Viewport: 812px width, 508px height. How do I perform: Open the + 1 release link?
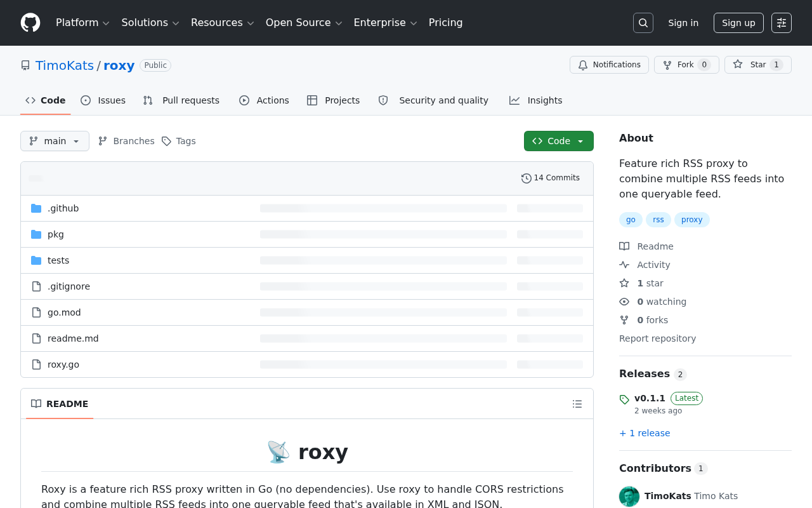coord(645,433)
